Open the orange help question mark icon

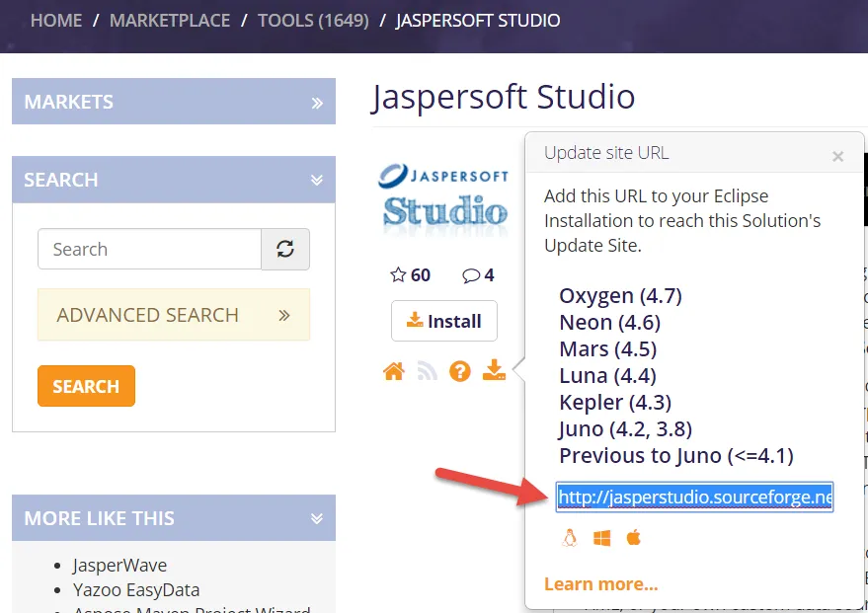pos(460,371)
